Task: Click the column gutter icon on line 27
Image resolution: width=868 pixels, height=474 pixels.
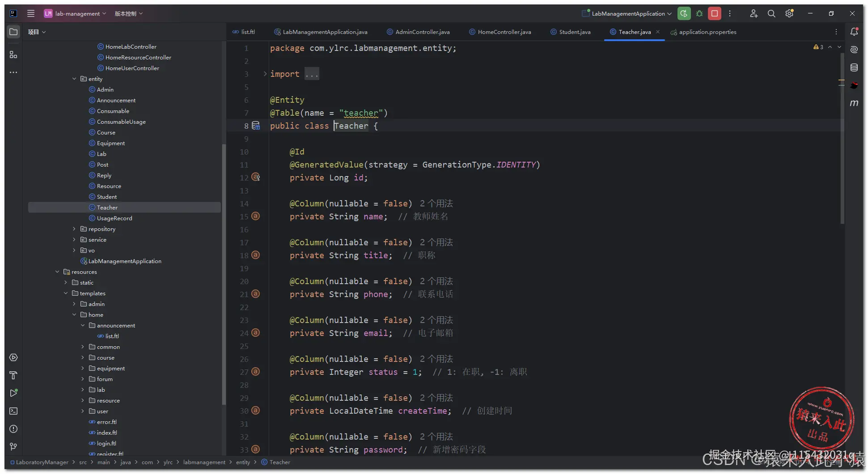Action: click(255, 372)
